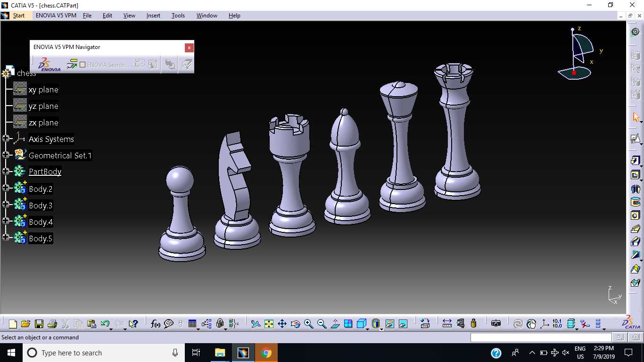
Task: Click the Print icon
Action: [52, 324]
